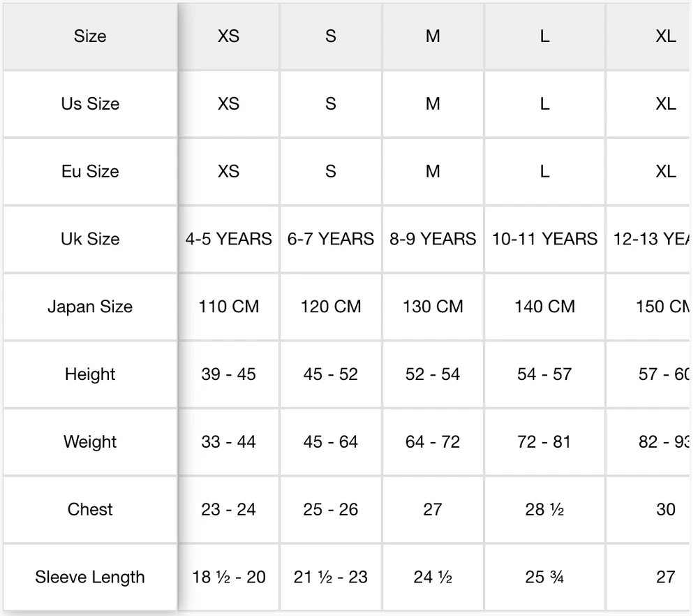Select the 140 CM Japan size cell
This screenshot has height=616, width=698.
click(x=544, y=307)
